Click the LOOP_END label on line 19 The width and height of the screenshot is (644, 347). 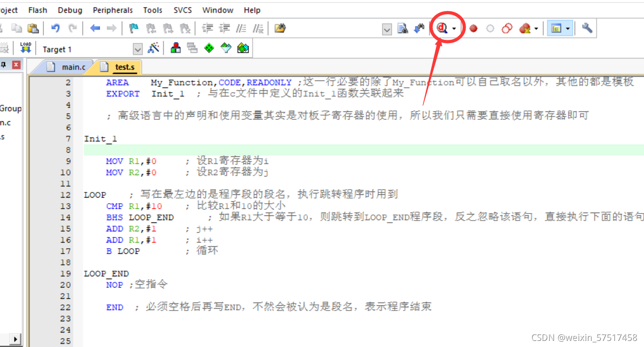point(106,273)
